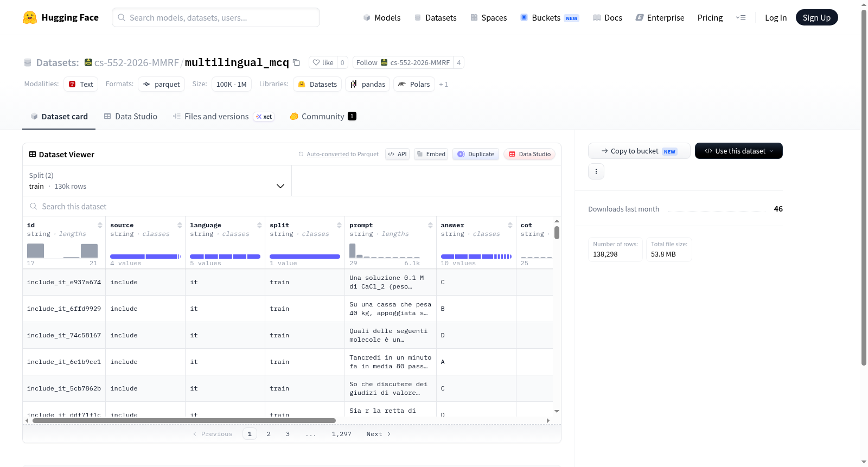Viewport: 868px width, 467px height.
Task: Click the table's scroll-up arrow
Action: (x=557, y=221)
